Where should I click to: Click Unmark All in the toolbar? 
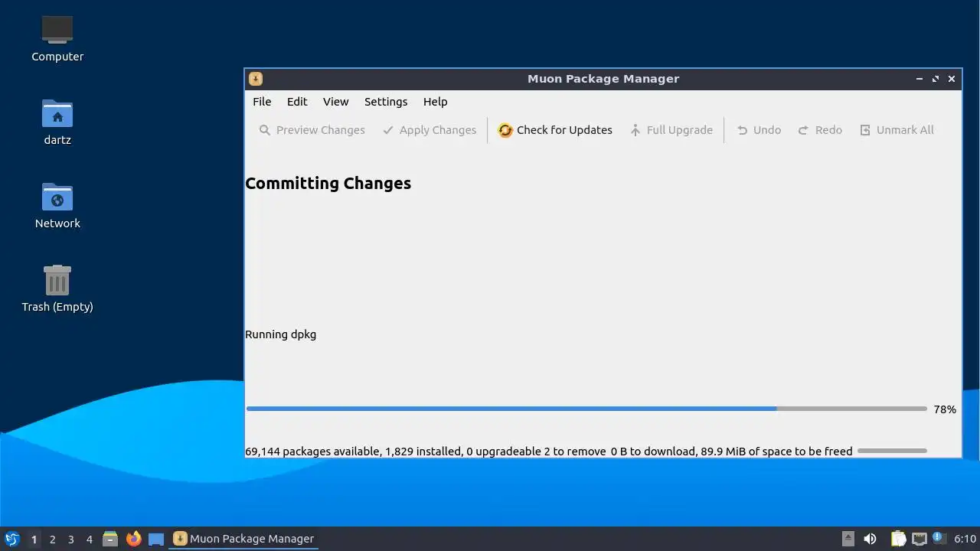tap(897, 130)
